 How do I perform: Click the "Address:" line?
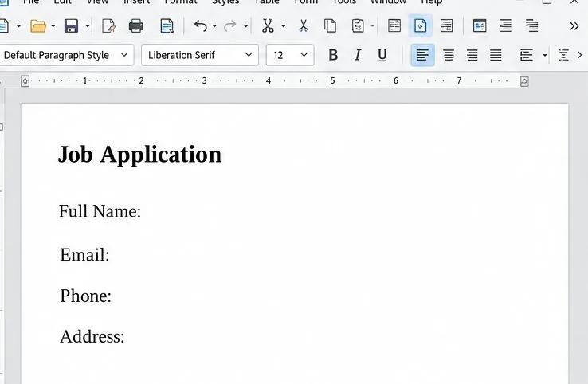coord(92,336)
